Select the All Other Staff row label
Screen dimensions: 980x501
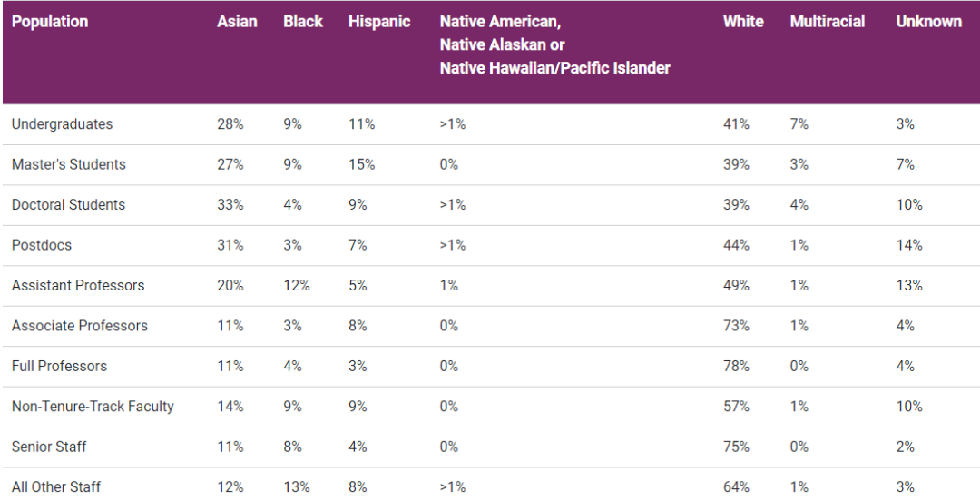coord(56,487)
